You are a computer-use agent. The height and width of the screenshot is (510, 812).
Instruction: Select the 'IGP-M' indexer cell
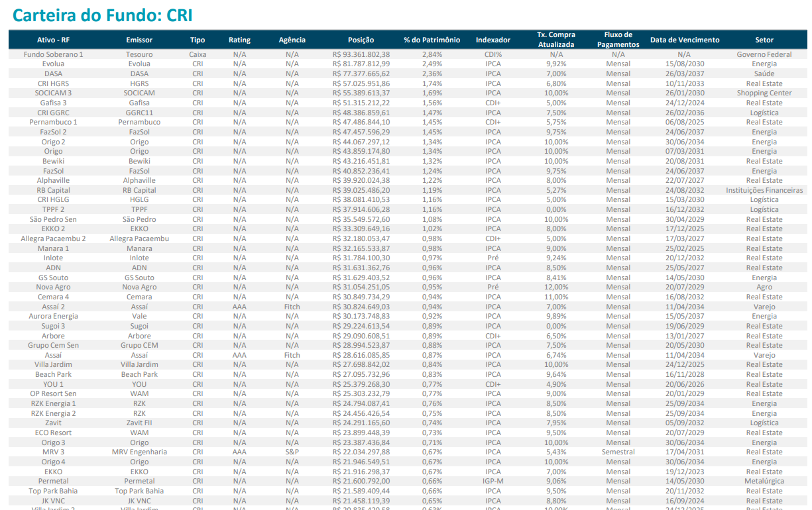[493, 481]
